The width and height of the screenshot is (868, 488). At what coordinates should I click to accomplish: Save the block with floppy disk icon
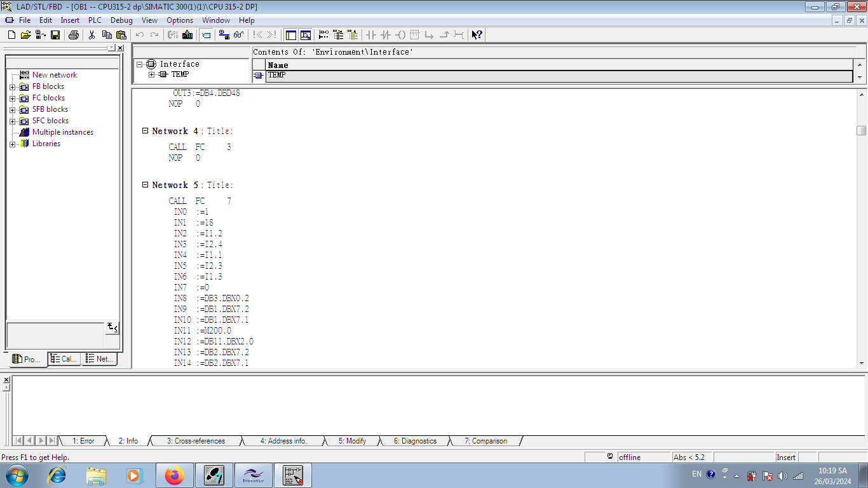[x=55, y=35]
